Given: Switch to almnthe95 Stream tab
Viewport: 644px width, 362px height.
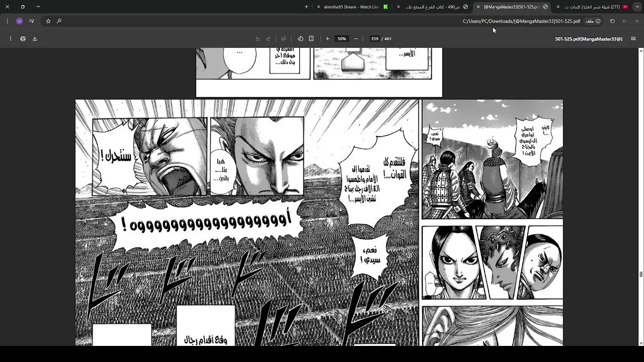Looking at the screenshot, I should [352, 7].
